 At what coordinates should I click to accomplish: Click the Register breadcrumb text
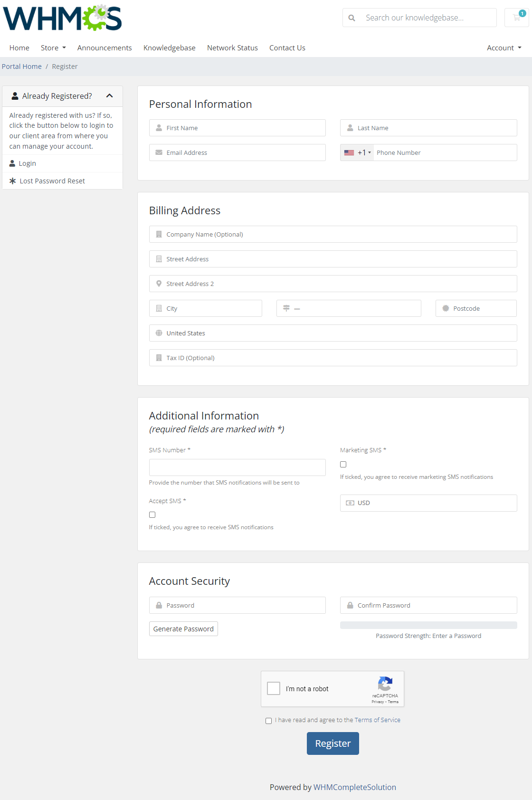65,67
